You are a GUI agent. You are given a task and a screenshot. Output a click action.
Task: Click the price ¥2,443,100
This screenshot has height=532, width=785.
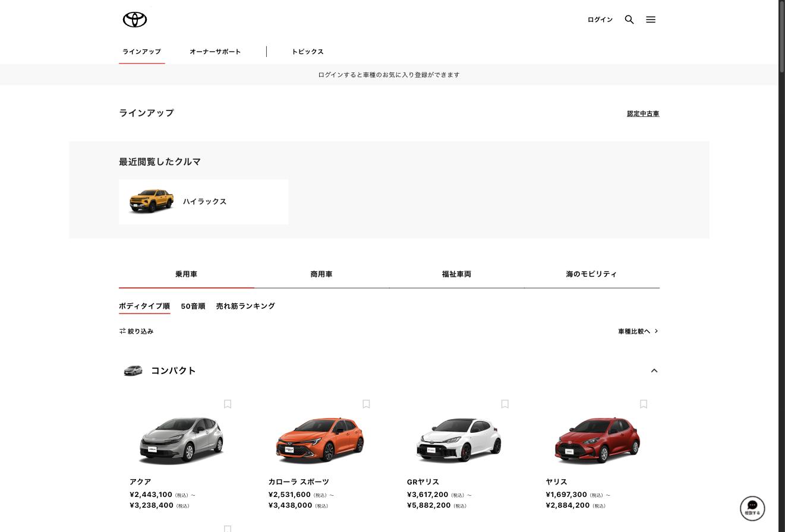(151, 495)
